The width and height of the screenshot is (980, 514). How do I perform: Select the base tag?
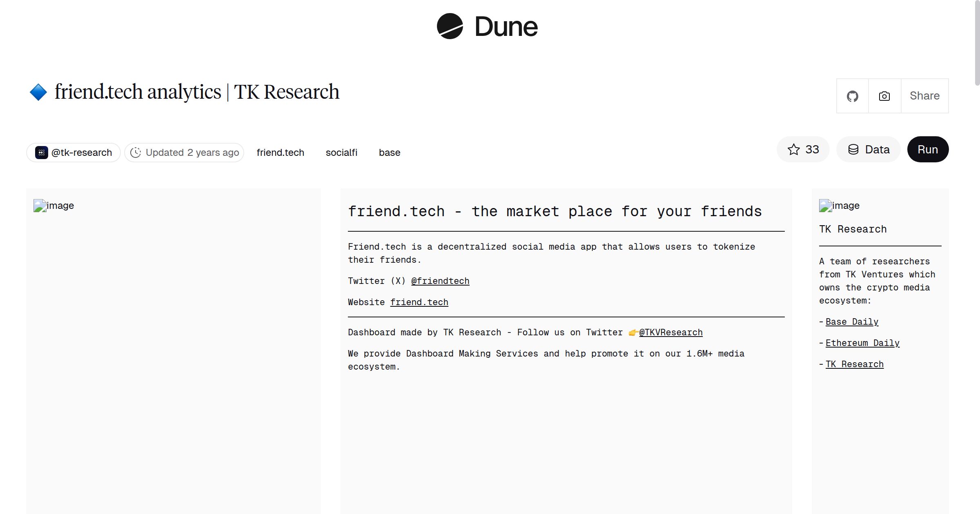pos(389,153)
